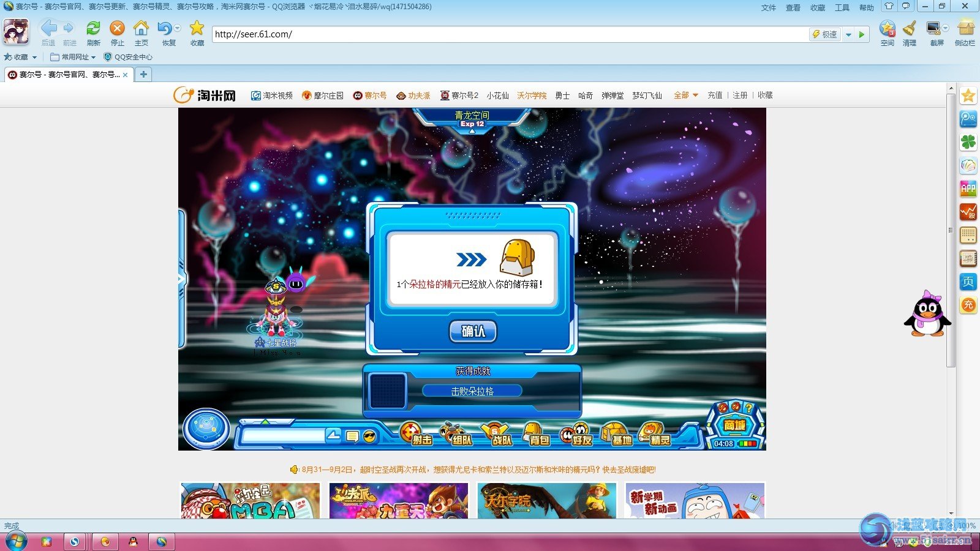Click the page go green arrow
This screenshot has height=551, width=980.
[862, 35]
